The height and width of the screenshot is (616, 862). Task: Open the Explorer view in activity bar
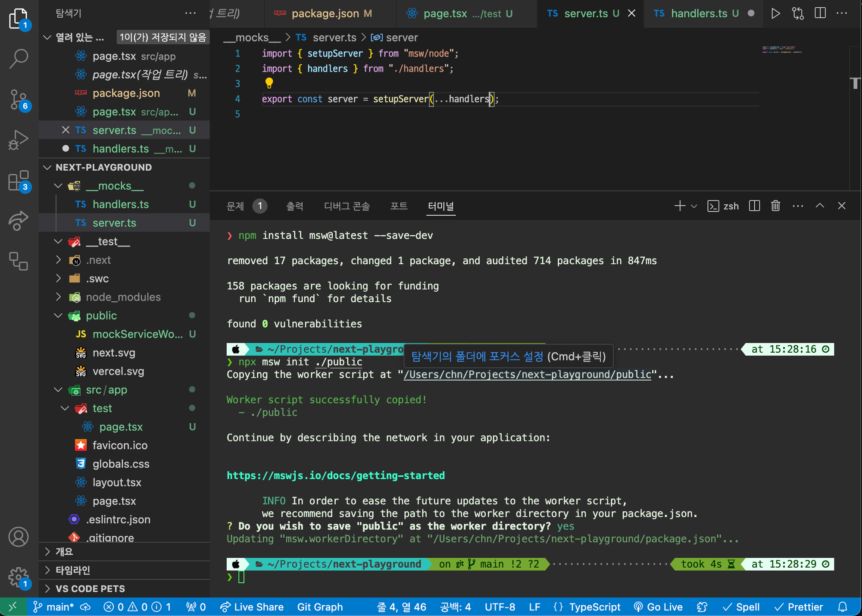click(19, 19)
